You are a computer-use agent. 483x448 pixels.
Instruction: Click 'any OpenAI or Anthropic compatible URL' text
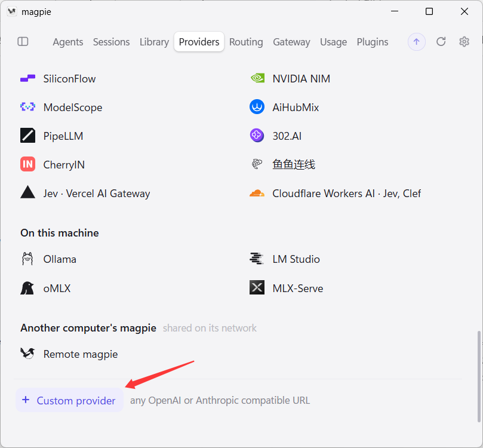pos(220,400)
